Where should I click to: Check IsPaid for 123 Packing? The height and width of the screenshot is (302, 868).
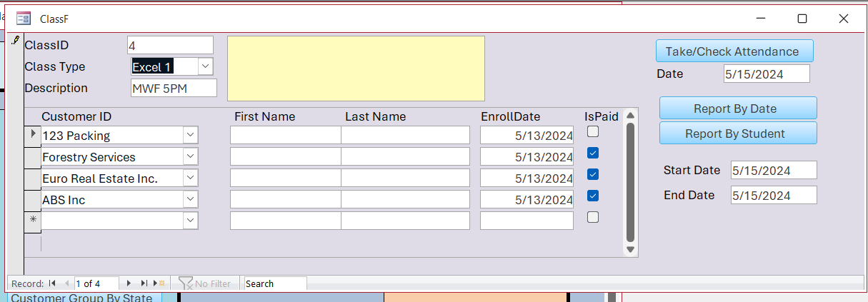593,131
